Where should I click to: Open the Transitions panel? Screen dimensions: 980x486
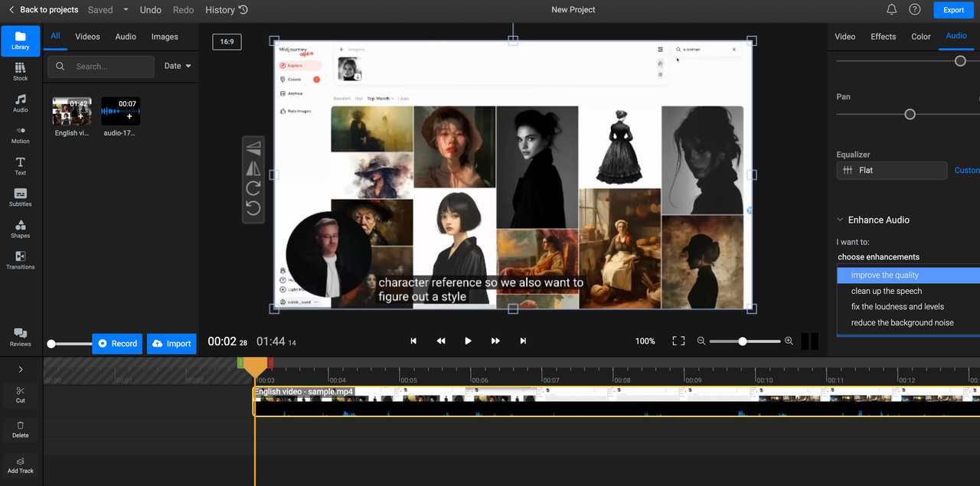coord(21,260)
